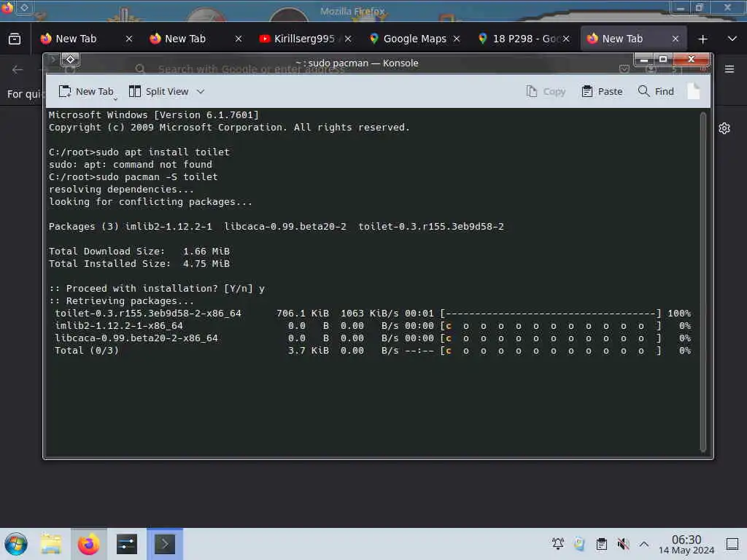Click the show desktop icon in the taskbar
The width and height of the screenshot is (747, 560).
(x=732, y=543)
